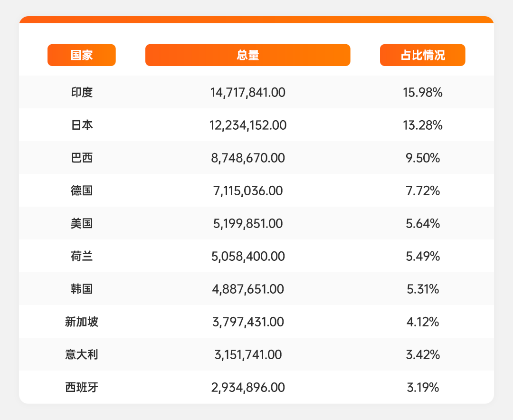
Task: Click the 国家 column header
Action: pos(82,55)
